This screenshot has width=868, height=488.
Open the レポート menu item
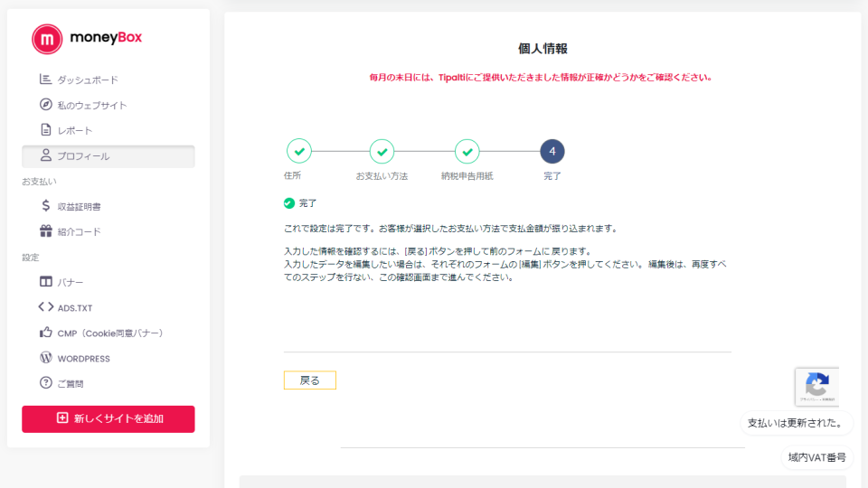75,131
